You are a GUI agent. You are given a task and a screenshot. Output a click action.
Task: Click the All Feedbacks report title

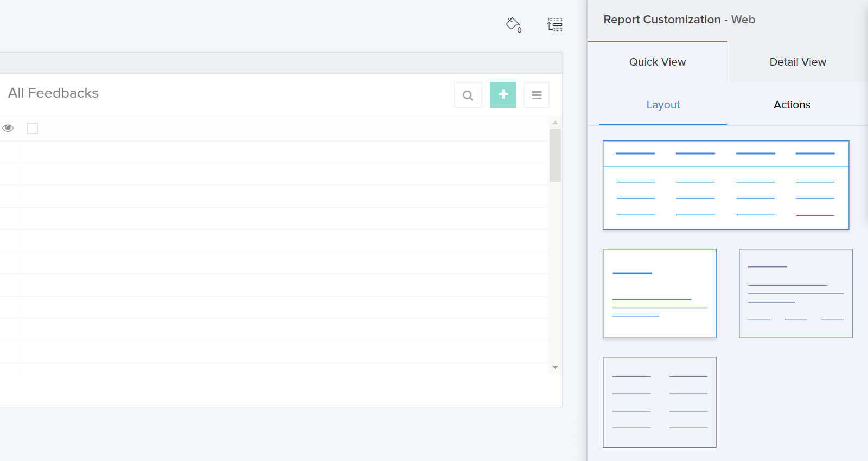point(53,93)
